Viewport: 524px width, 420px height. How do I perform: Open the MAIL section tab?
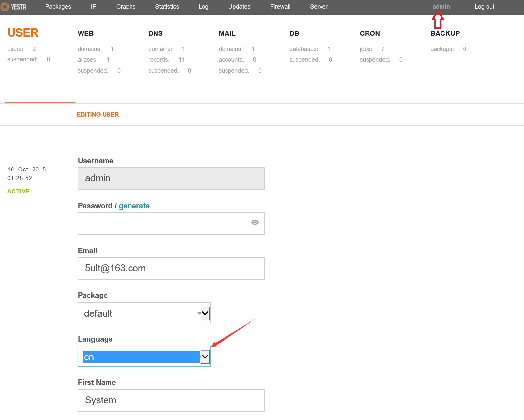(x=227, y=33)
